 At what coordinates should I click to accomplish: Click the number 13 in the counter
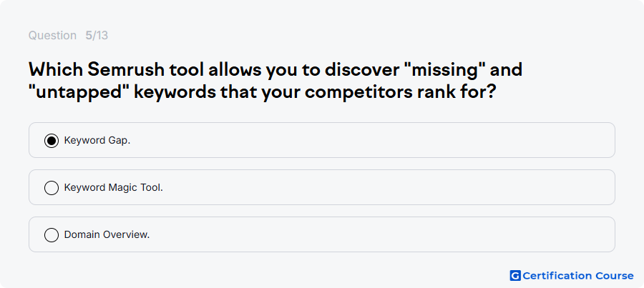click(102, 36)
